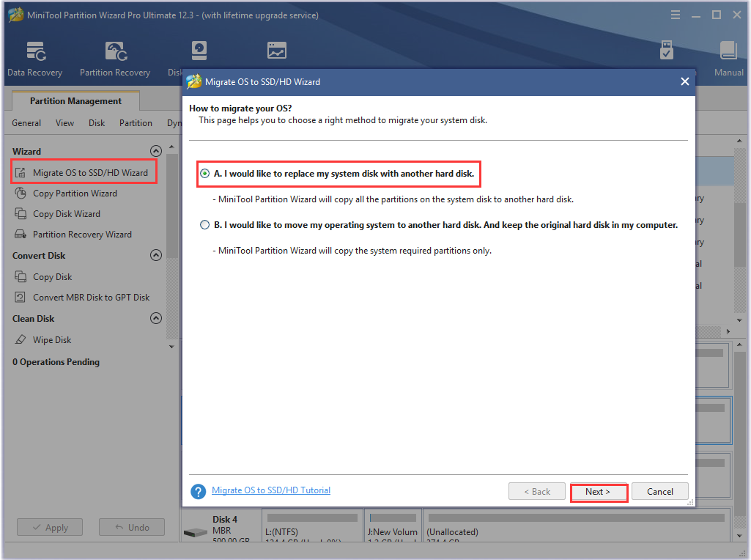The image size is (751, 560).
Task: Click the 0 Operations Pending label
Action: (x=56, y=362)
